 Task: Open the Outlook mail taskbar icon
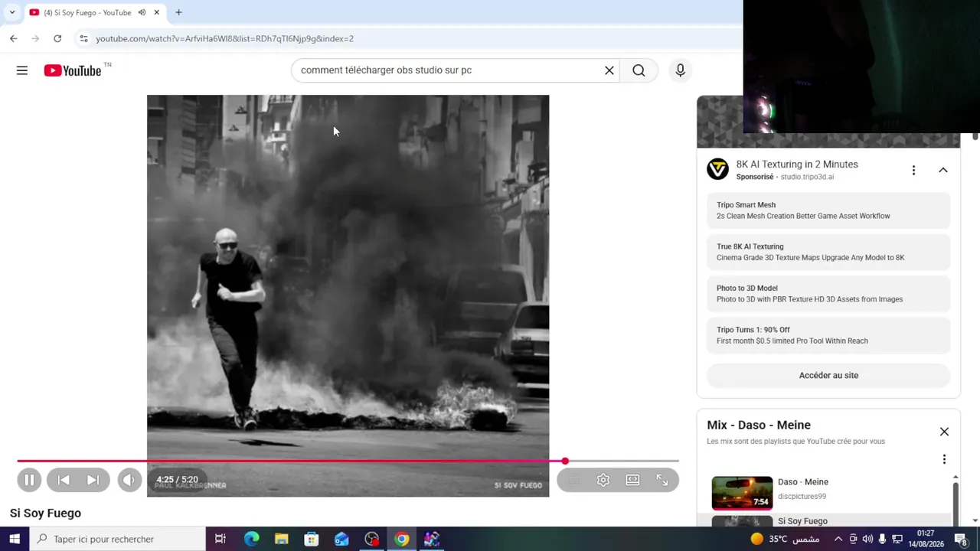click(x=341, y=539)
